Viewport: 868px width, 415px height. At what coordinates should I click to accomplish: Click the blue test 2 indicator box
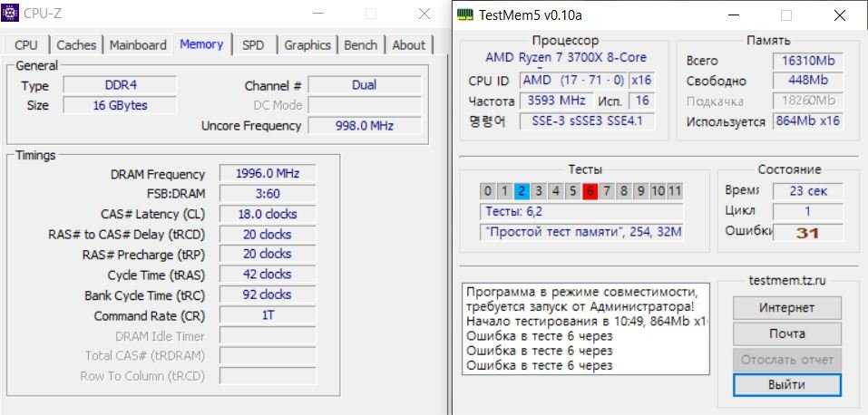(522, 190)
